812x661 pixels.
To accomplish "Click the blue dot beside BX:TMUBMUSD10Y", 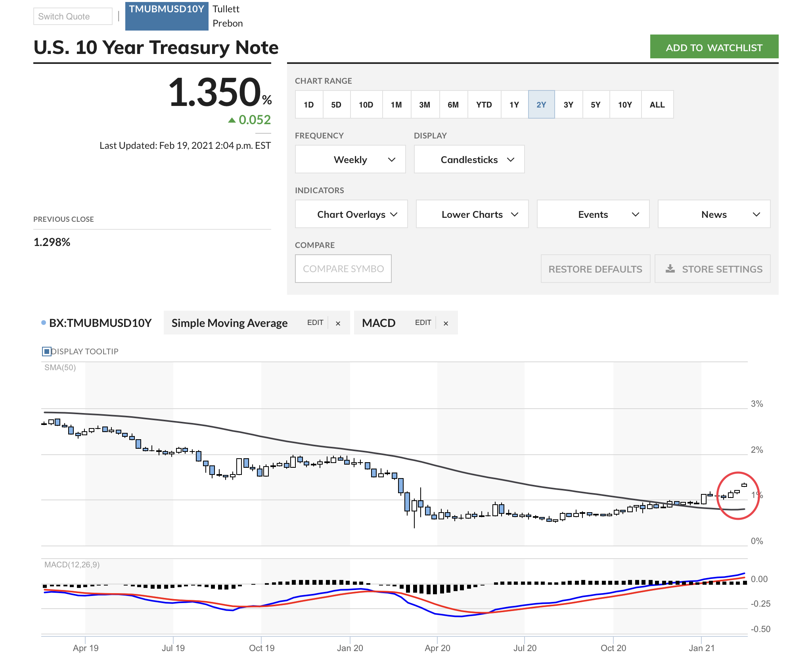I will pos(44,323).
